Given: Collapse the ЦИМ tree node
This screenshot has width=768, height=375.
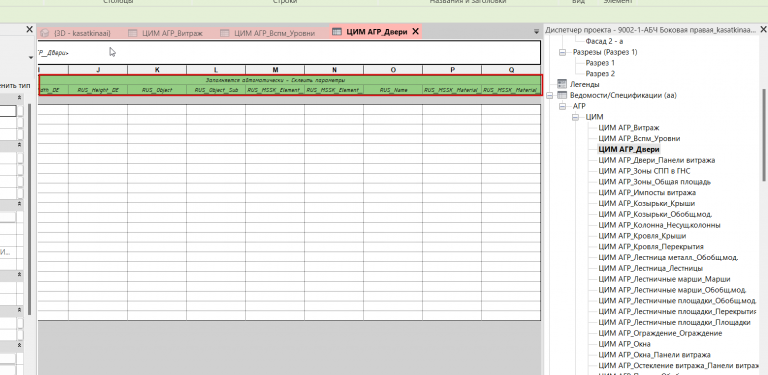Looking at the screenshot, I should (x=575, y=117).
